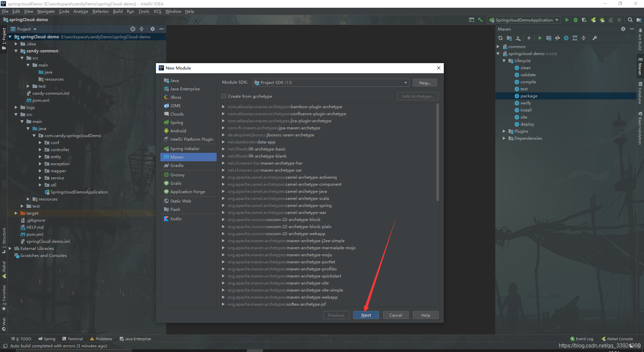Image resolution: width=644 pixels, height=352 pixels.
Task: Open Maven panel gear options
Action: click(x=623, y=29)
